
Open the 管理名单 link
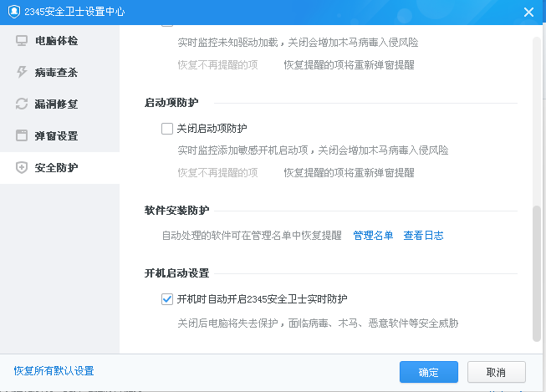[x=373, y=236]
